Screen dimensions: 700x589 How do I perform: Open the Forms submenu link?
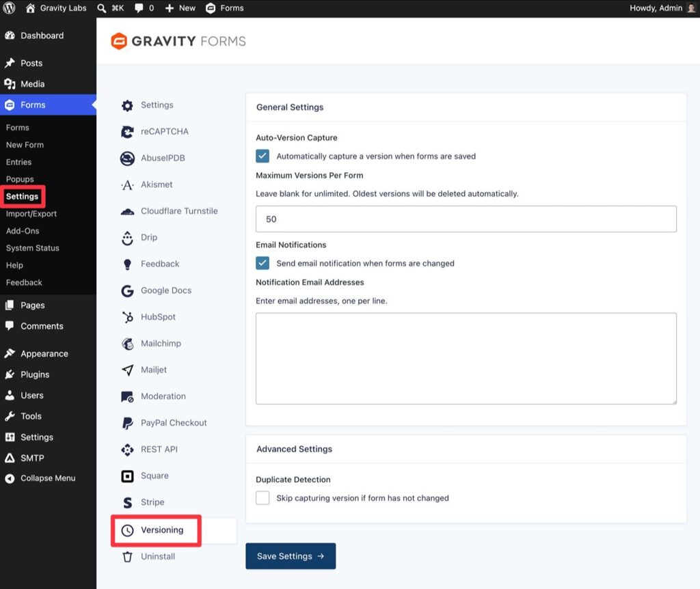click(17, 128)
